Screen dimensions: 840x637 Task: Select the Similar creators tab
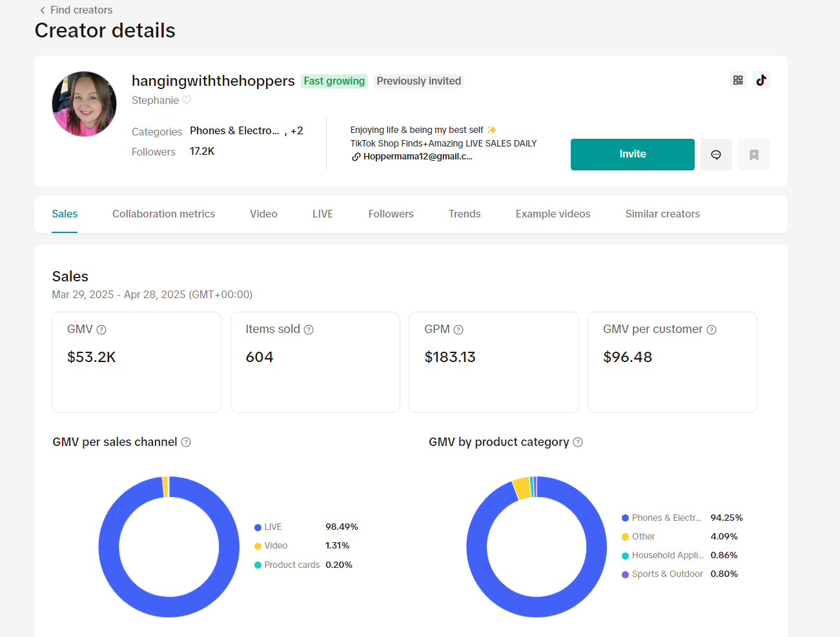[662, 214]
